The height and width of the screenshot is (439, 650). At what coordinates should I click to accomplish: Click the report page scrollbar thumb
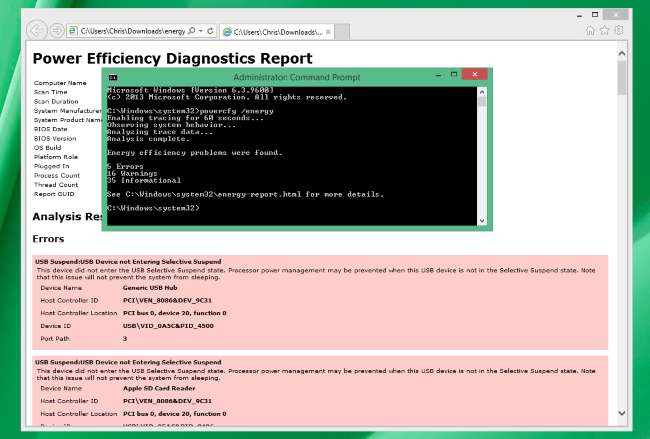[x=621, y=78]
